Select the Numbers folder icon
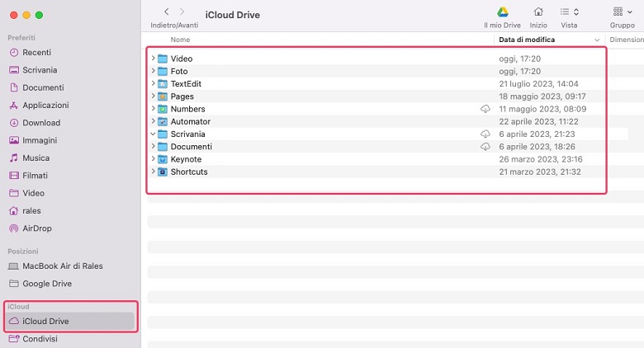 163,109
